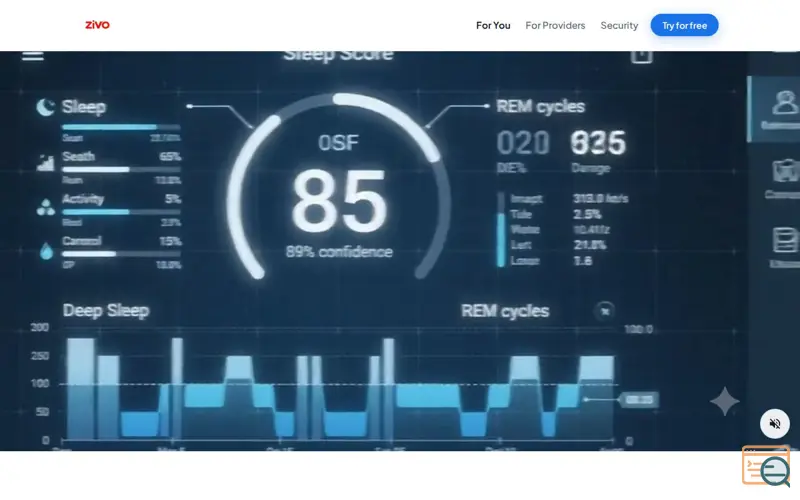Click the 21.8% value in REM stats
The width and height of the screenshot is (800, 500).
click(x=590, y=245)
